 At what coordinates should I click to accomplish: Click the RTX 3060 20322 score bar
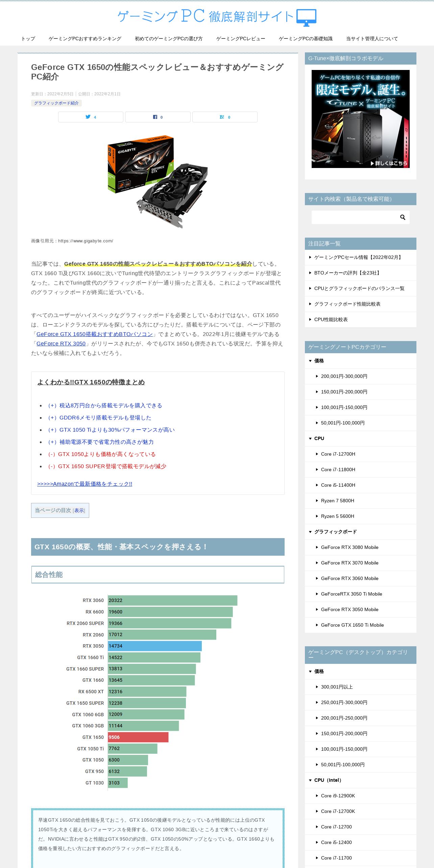coord(173,600)
